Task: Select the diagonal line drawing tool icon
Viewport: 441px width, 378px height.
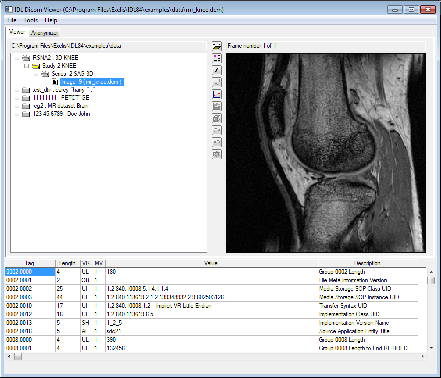Action: click(217, 70)
